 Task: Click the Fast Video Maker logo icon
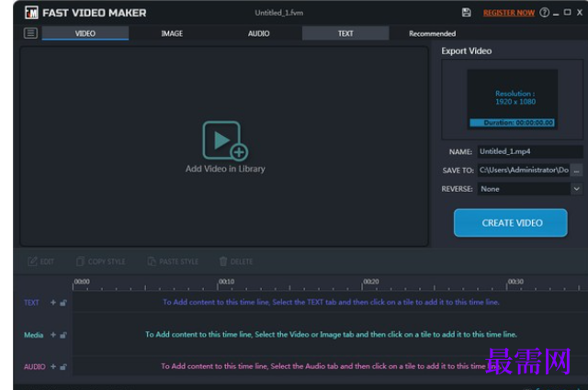31,13
